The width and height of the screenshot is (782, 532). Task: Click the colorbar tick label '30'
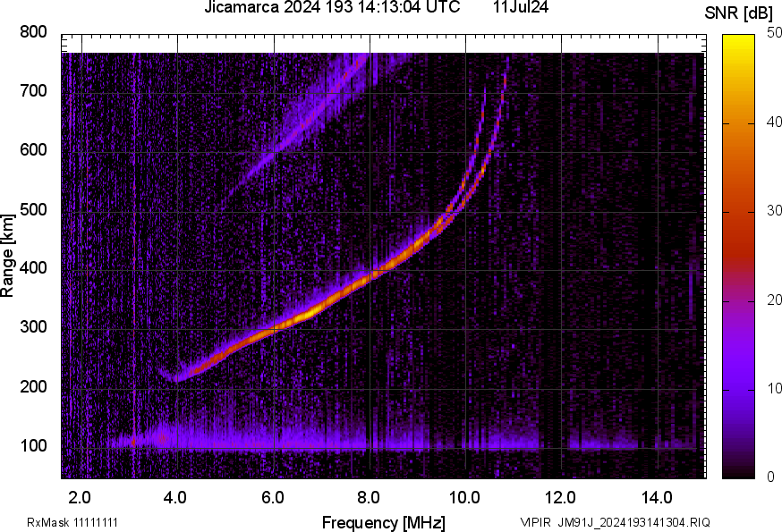coord(773,211)
